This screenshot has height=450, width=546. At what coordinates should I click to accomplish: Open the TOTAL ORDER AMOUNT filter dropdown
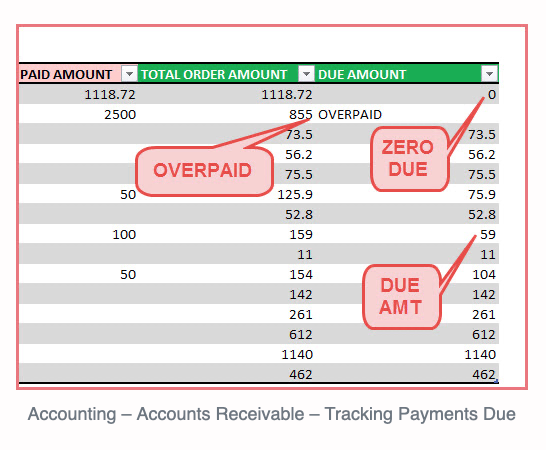point(306,74)
